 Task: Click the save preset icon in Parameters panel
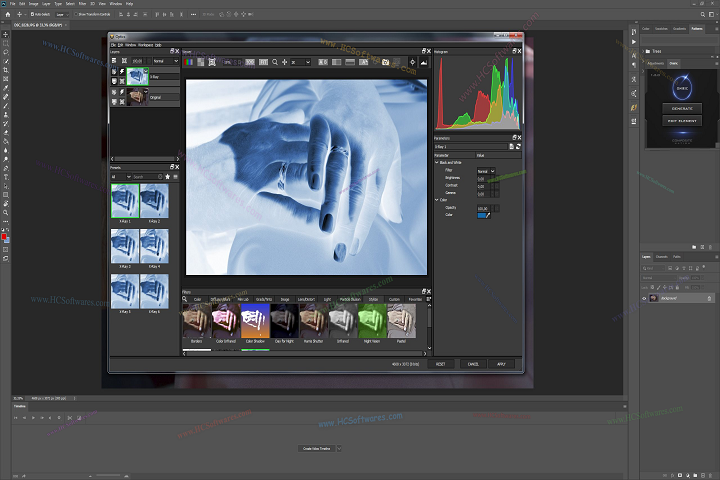512,147
